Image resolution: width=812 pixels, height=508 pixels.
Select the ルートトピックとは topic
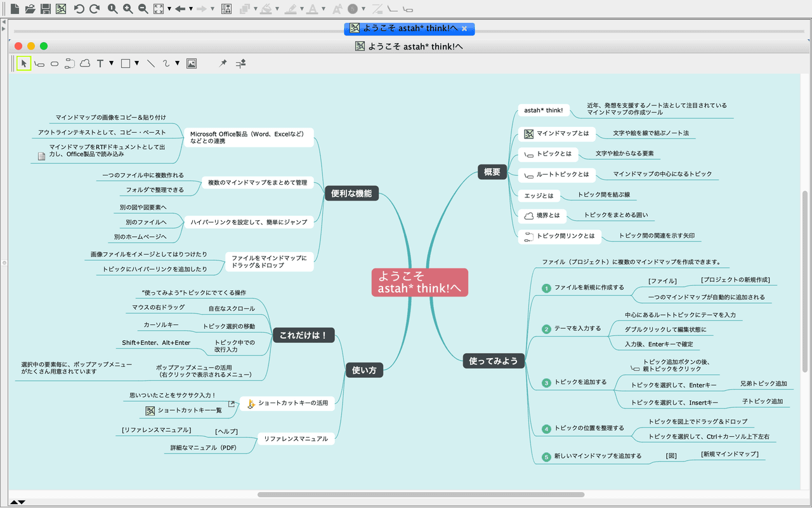coord(556,174)
